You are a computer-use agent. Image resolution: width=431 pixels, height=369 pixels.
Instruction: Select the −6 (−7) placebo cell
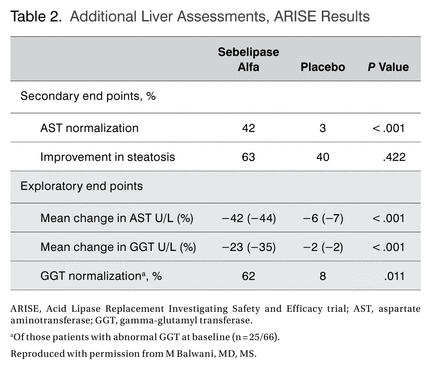point(323,218)
